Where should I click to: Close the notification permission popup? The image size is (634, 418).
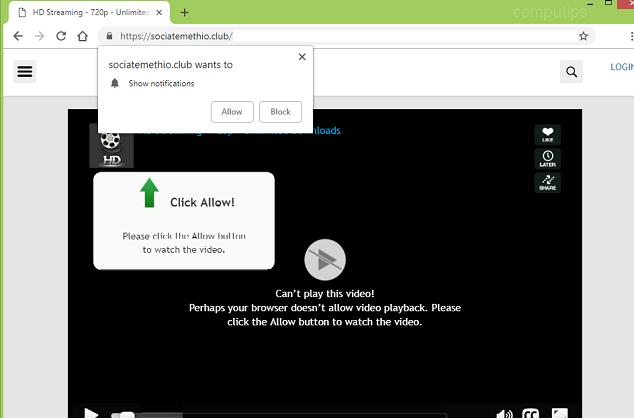click(302, 57)
